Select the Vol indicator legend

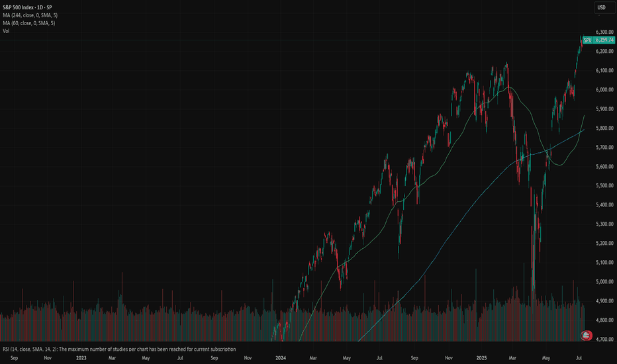(x=6, y=31)
